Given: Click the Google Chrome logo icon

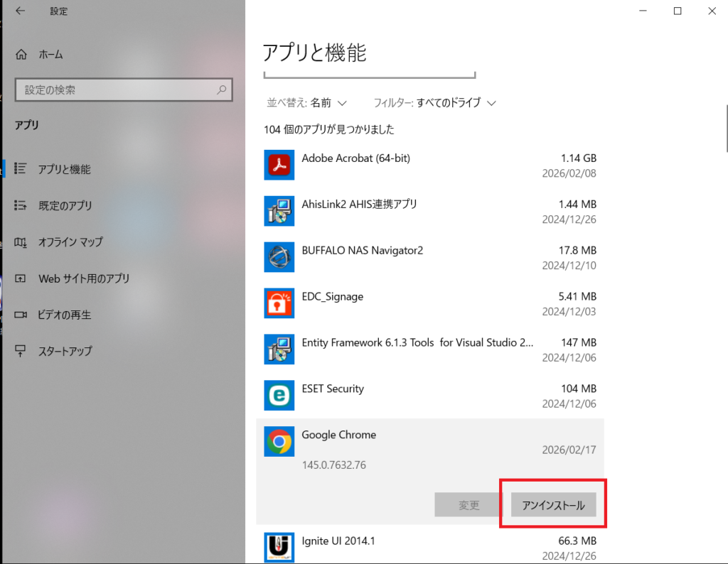Looking at the screenshot, I should [279, 442].
